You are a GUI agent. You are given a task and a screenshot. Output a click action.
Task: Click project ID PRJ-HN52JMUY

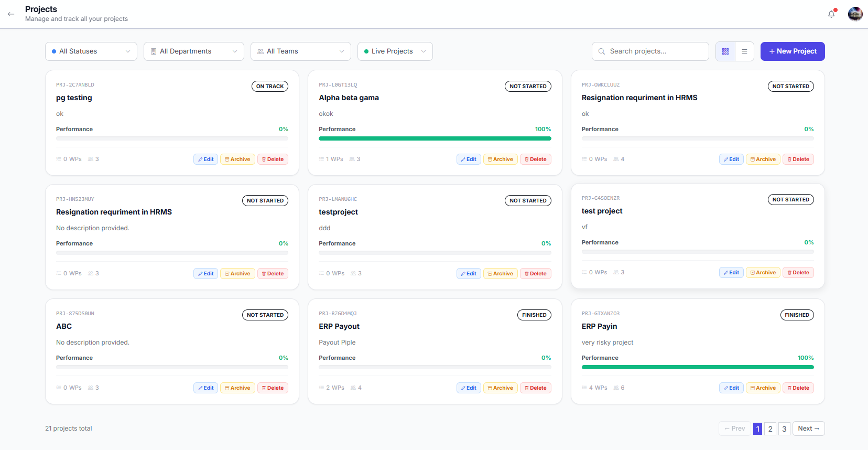pyautogui.click(x=75, y=199)
